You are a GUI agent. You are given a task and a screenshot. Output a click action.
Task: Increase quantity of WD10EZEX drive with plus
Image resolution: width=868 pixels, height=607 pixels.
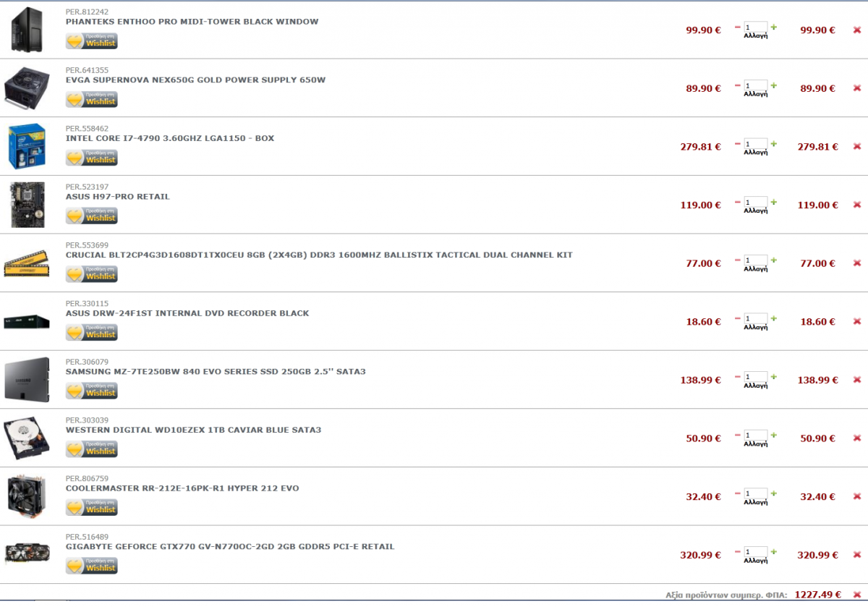(x=773, y=436)
